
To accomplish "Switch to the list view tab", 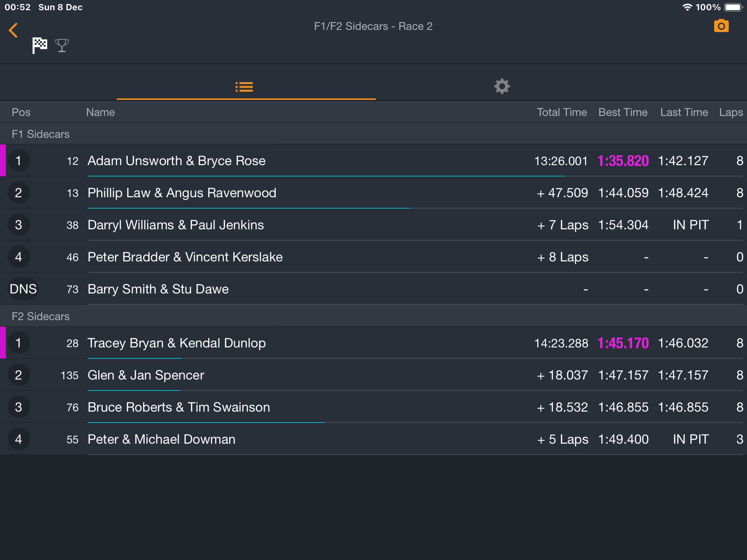I will pyautogui.click(x=244, y=87).
